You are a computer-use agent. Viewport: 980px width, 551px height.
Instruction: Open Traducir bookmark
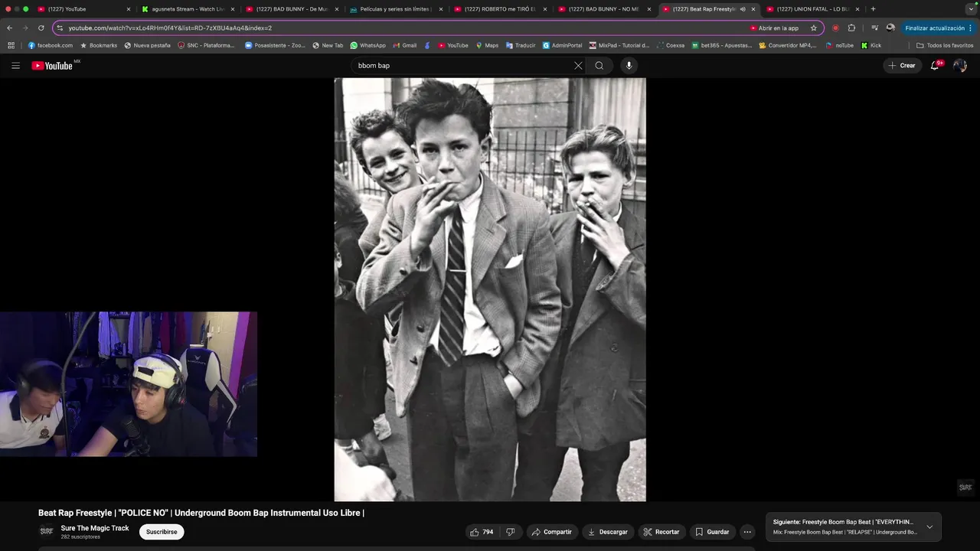(x=521, y=45)
